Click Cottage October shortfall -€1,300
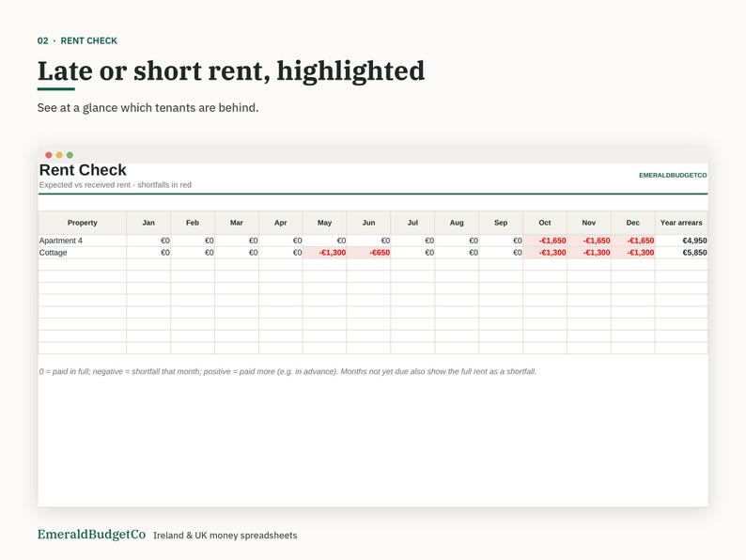Screen dimensions: 746x560 click(x=545, y=253)
